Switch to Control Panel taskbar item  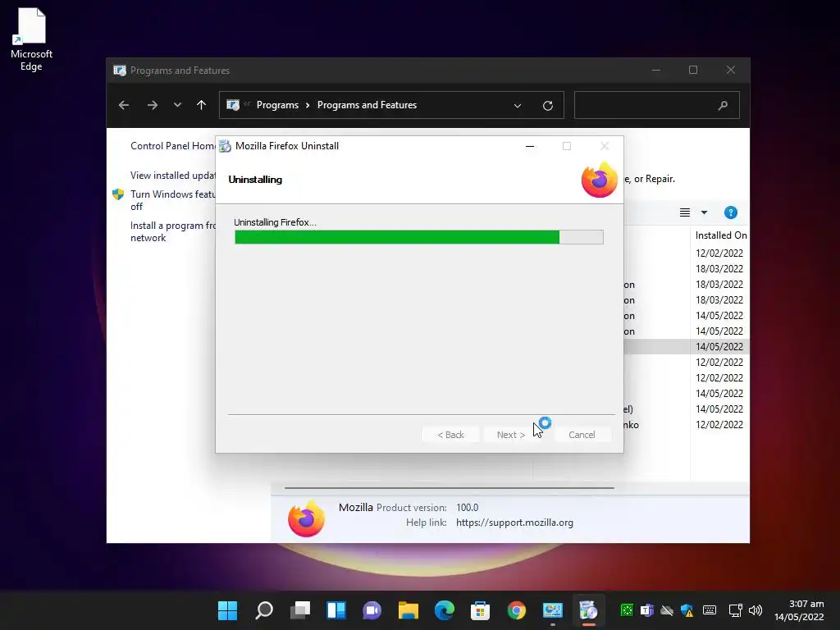coord(552,610)
